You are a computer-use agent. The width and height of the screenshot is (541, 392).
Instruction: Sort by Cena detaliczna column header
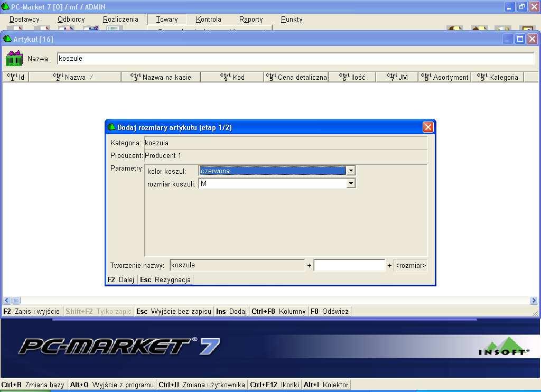click(296, 77)
